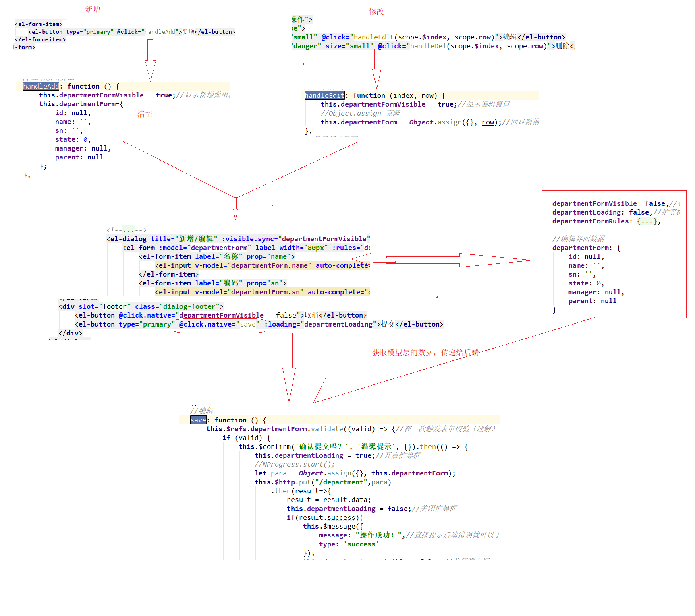Click the if (valid) { line
Screen dimensions: 695x616
[247, 438]
